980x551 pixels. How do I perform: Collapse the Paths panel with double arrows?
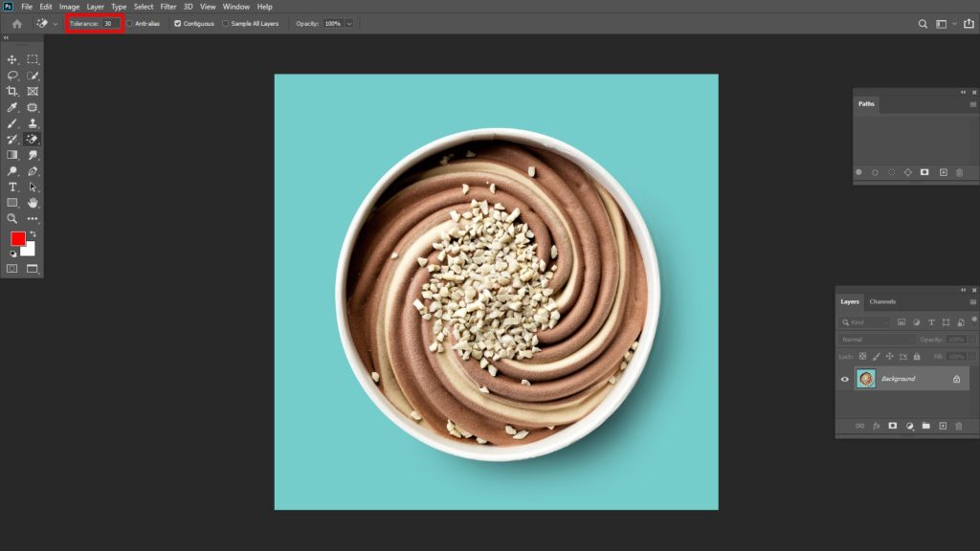(963, 93)
